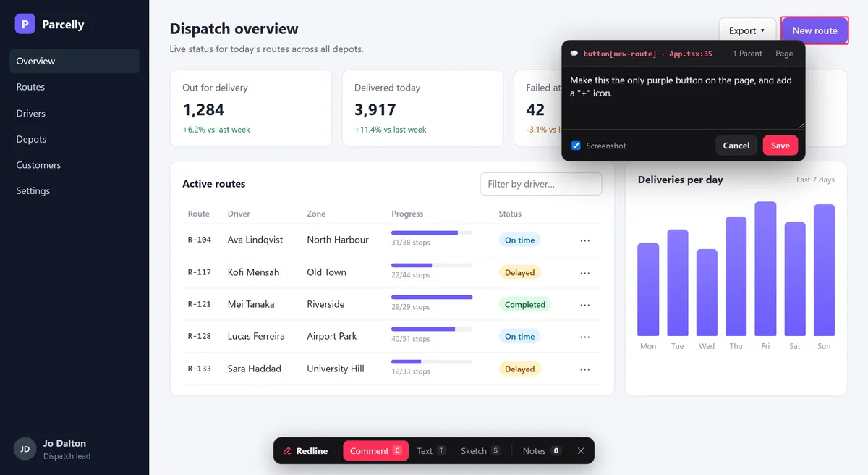This screenshot has width=868, height=475.
Task: Open the Depots page
Action: 75,139
